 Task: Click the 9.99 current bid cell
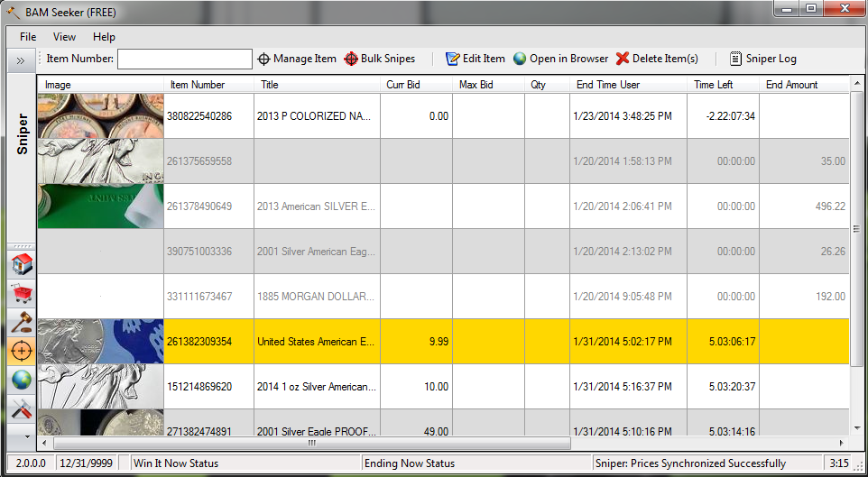(416, 342)
